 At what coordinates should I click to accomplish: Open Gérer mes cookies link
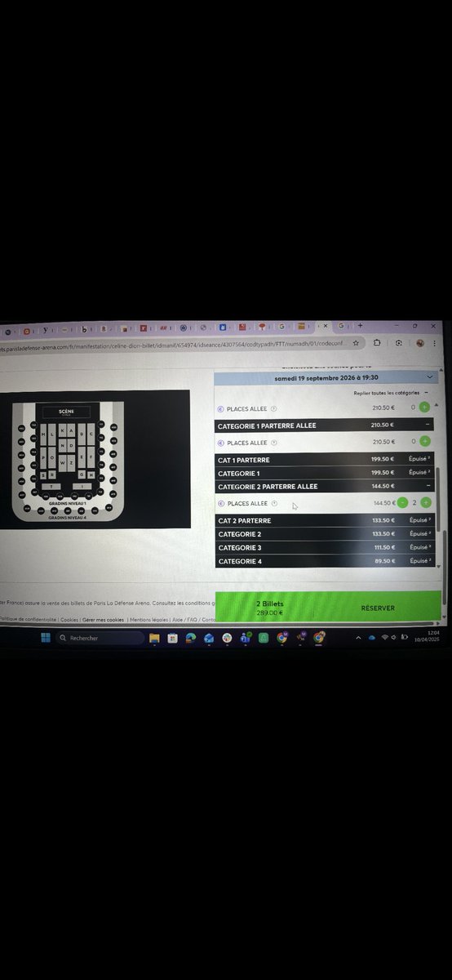point(103,620)
